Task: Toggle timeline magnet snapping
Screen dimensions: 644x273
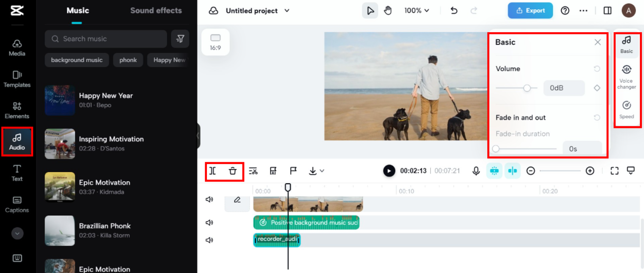Action: pyautogui.click(x=494, y=171)
